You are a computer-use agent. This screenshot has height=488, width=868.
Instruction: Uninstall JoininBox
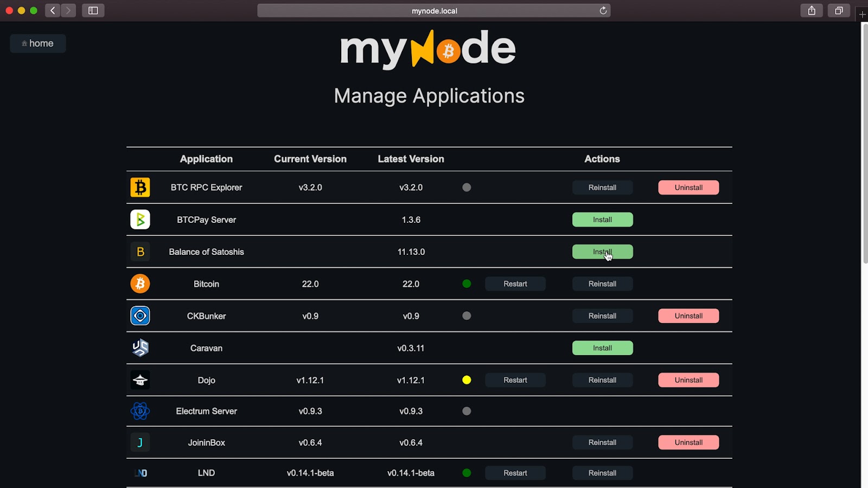(688, 442)
